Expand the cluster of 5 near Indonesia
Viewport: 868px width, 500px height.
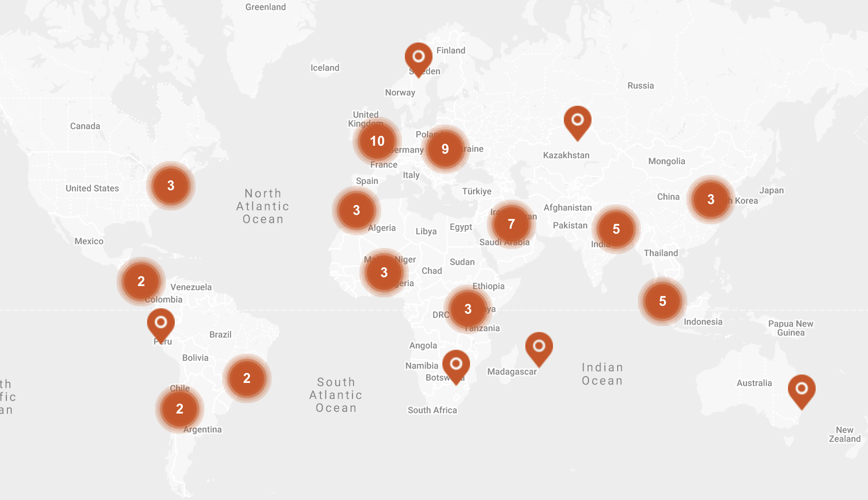[x=663, y=301]
